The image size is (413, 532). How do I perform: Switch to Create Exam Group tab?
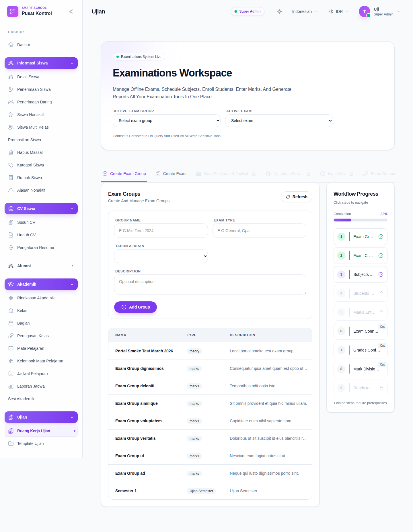point(124,174)
